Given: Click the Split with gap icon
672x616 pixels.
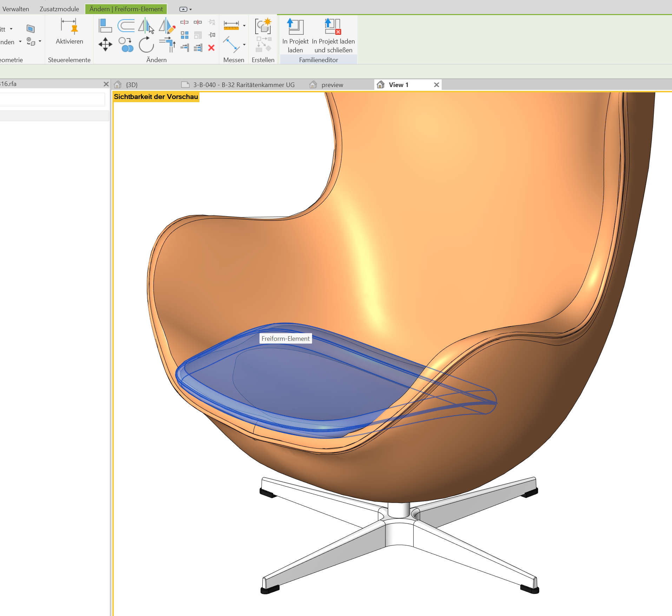Looking at the screenshot, I should coord(198,22).
